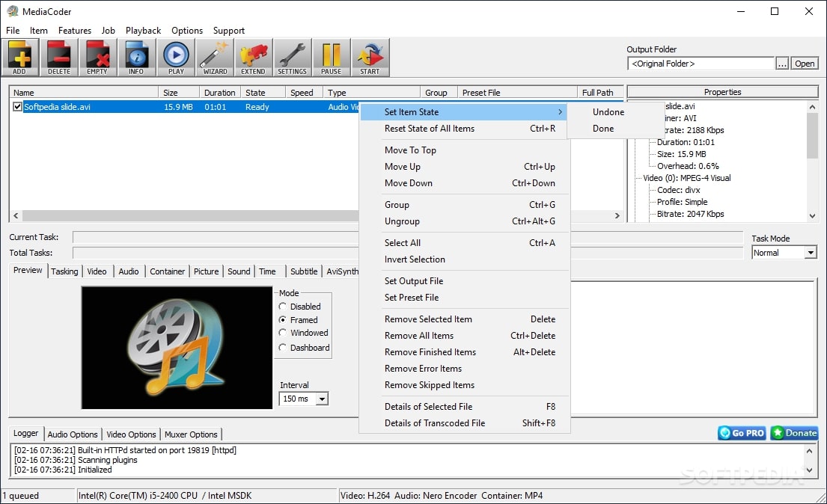Click the Codec: divx property row

click(678, 190)
